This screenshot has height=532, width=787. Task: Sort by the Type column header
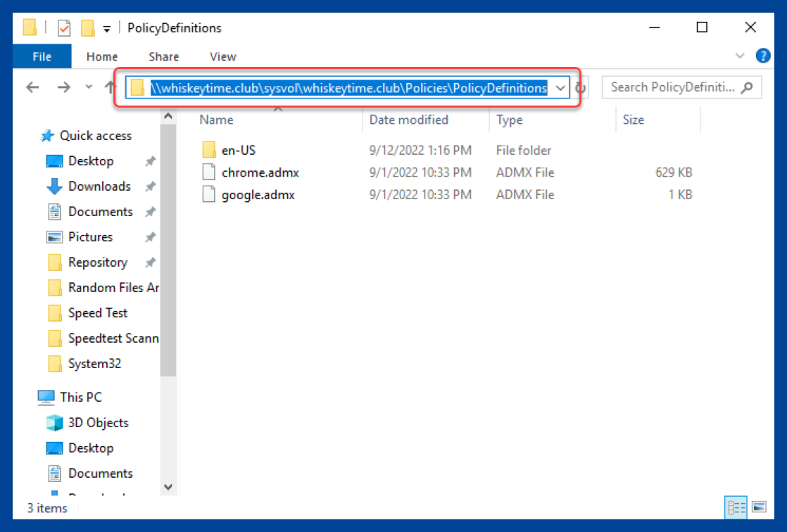coord(510,120)
